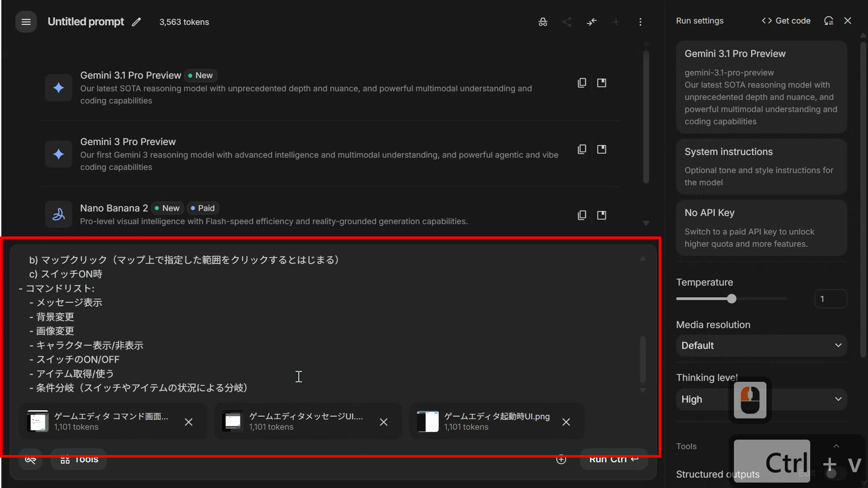This screenshot has height=488, width=868.
Task: Collapse the Tools section chevron in Run settings
Action: pyautogui.click(x=836, y=446)
